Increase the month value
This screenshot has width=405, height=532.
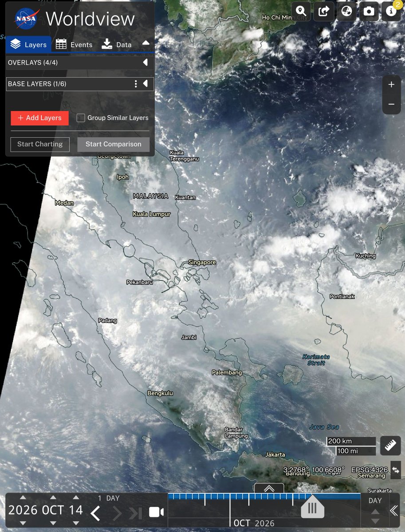pos(53,497)
